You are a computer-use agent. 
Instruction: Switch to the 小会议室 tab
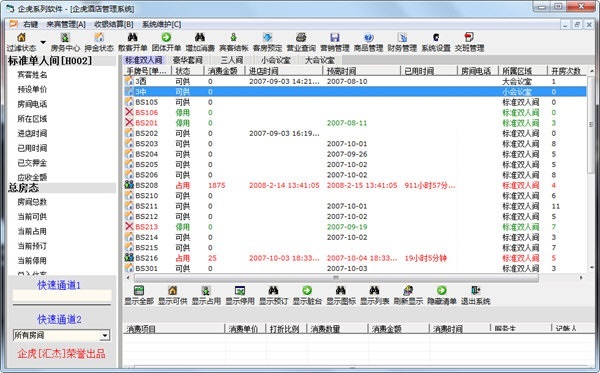(x=276, y=60)
